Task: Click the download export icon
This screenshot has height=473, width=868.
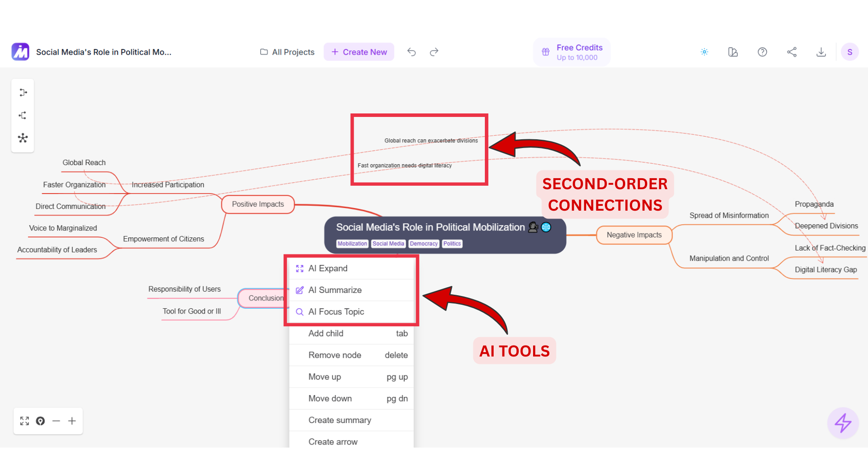Action: click(x=821, y=52)
